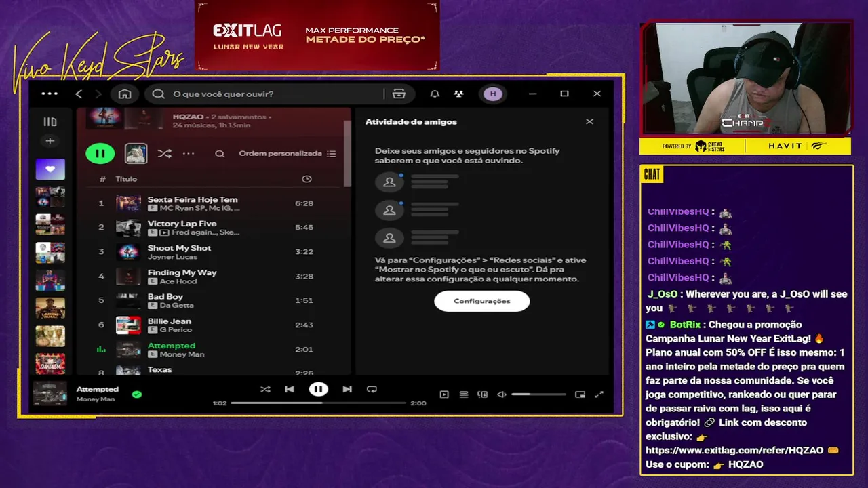Image resolution: width=868 pixels, height=488 pixels.
Task: Pause the playlist using the green button
Action: (100, 153)
